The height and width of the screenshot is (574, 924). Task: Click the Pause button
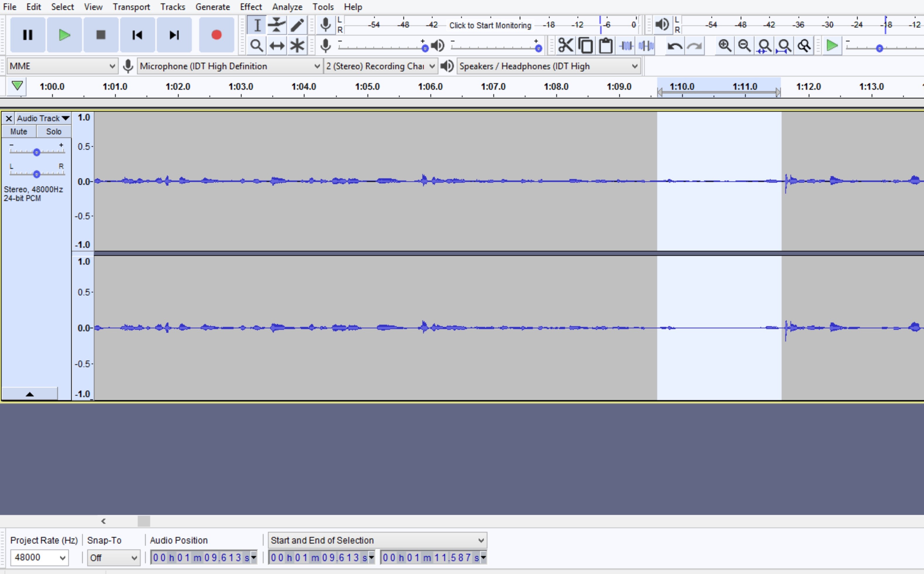(28, 35)
